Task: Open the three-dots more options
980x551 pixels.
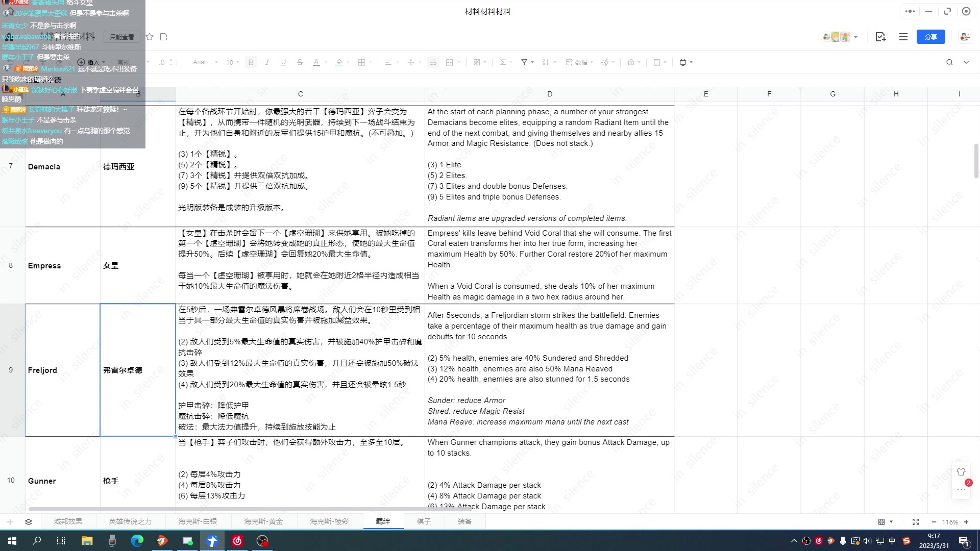Action: [x=910, y=11]
